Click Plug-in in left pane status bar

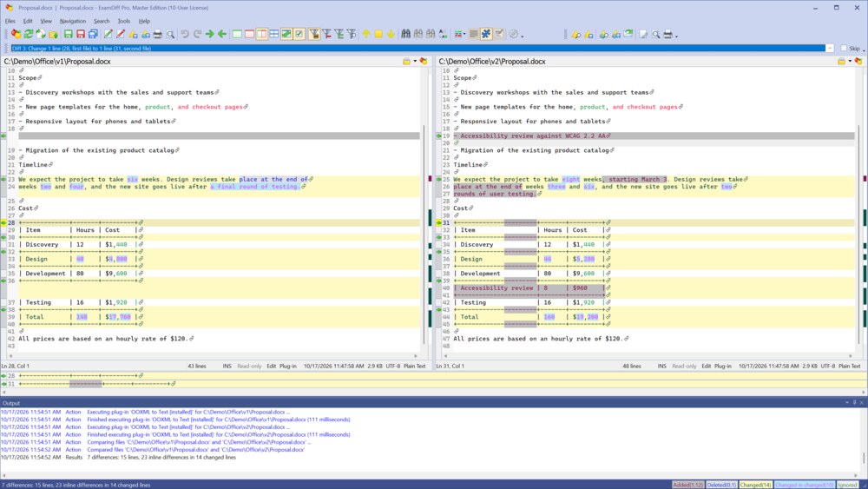tap(288, 366)
